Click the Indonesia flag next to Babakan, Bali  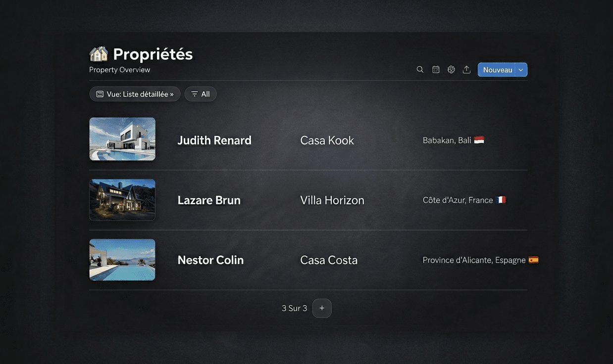click(x=479, y=140)
